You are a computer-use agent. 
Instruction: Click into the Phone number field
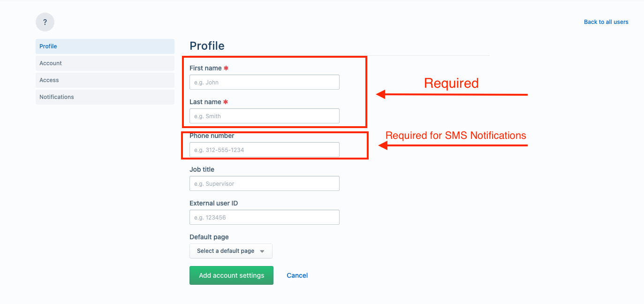click(x=265, y=150)
